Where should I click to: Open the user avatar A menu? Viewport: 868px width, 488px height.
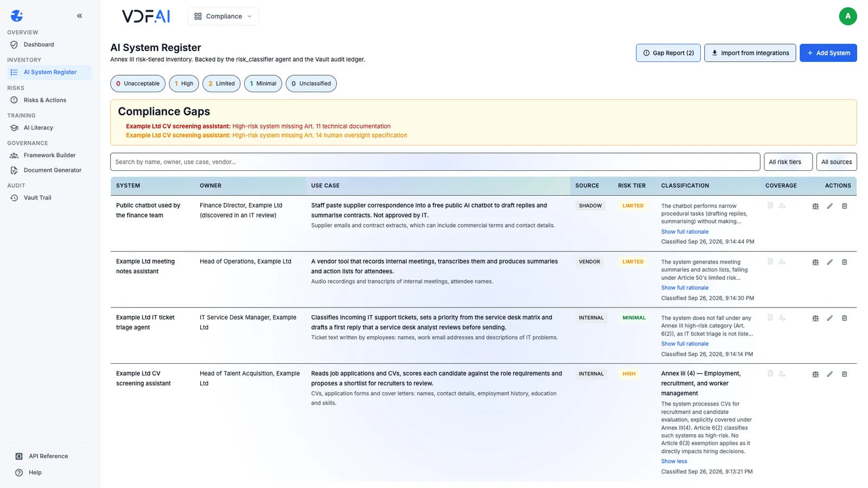pos(847,16)
